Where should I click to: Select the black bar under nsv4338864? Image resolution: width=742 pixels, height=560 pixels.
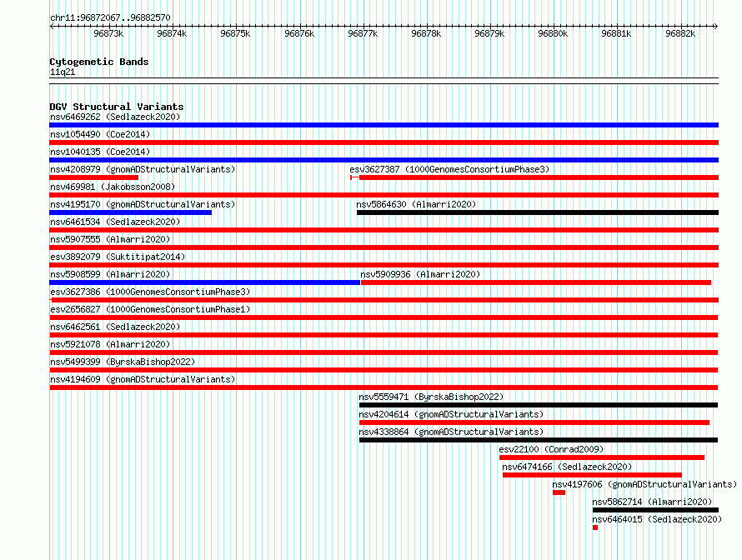click(x=539, y=440)
